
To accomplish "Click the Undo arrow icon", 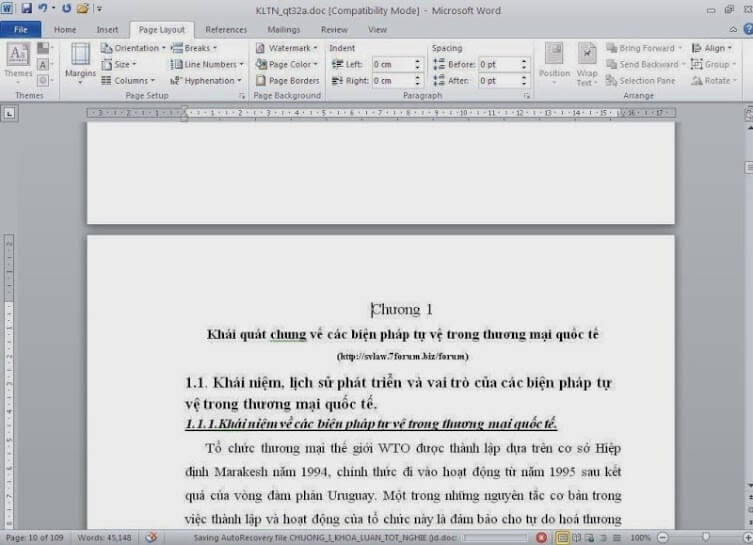I will [x=44, y=8].
